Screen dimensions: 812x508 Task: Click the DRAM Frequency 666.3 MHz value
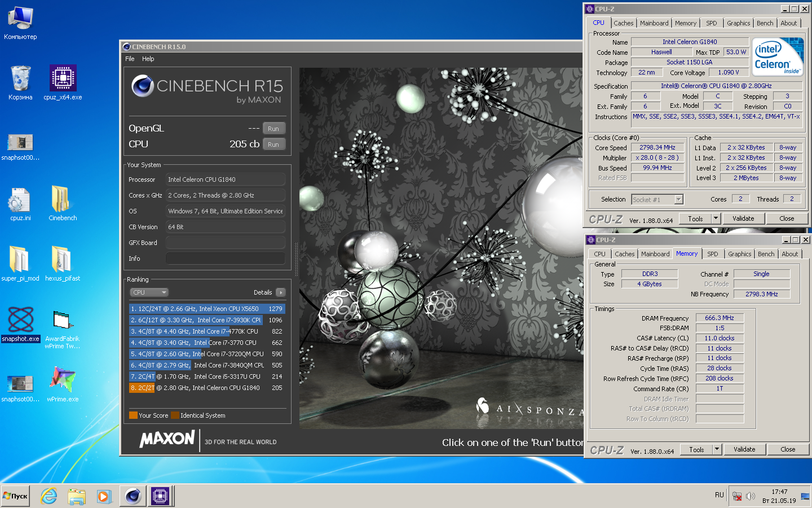pos(720,318)
